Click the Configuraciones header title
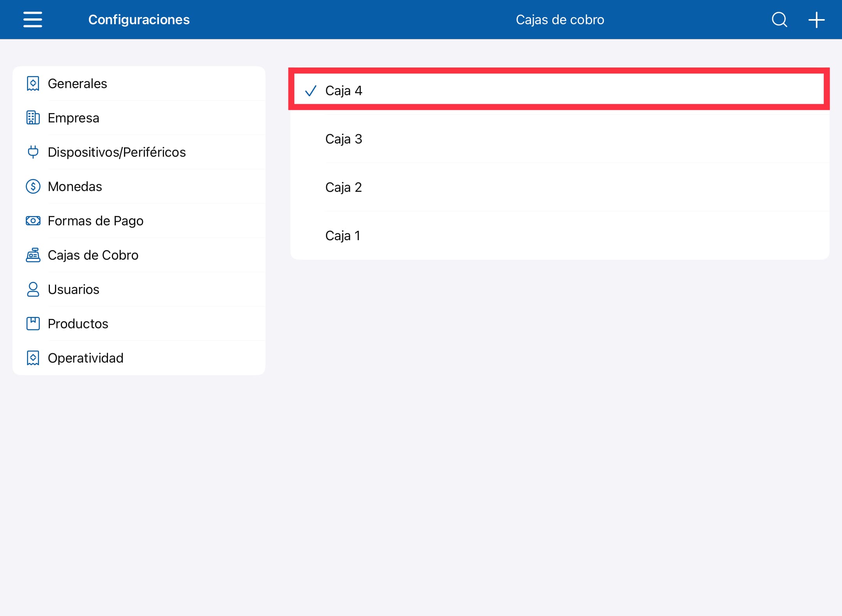This screenshot has height=616, width=842. 139,19
